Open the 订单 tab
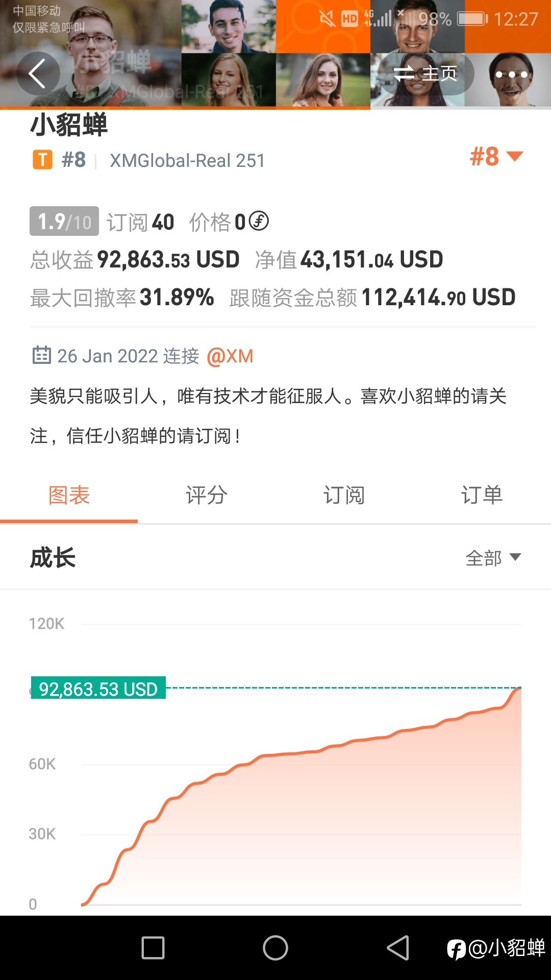The image size is (551, 980). 482,495
